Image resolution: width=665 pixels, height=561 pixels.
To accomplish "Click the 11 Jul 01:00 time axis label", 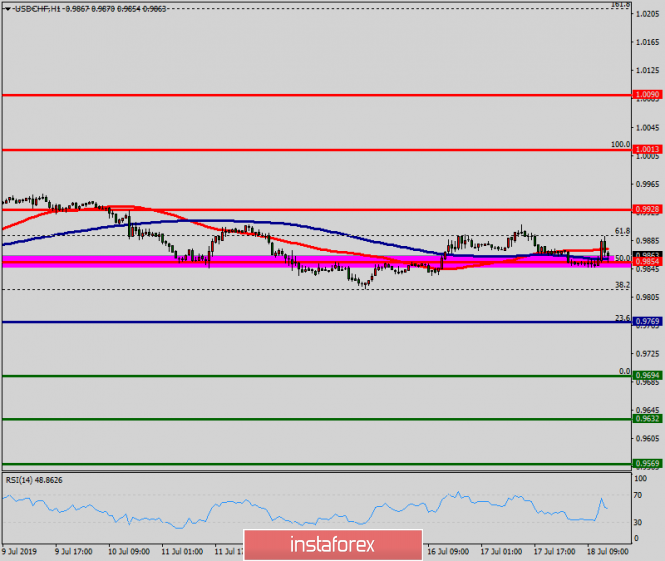I will tap(182, 552).
